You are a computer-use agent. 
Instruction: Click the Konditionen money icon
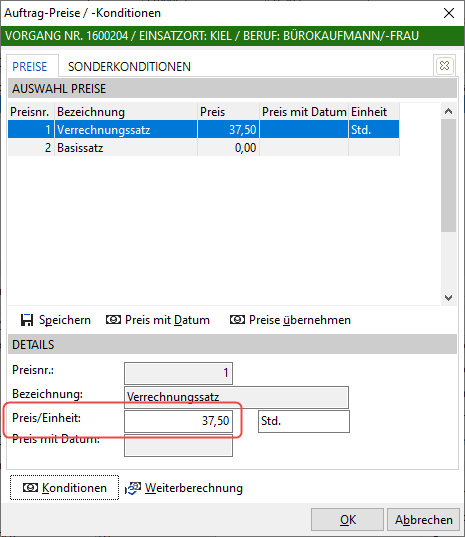click(x=30, y=487)
